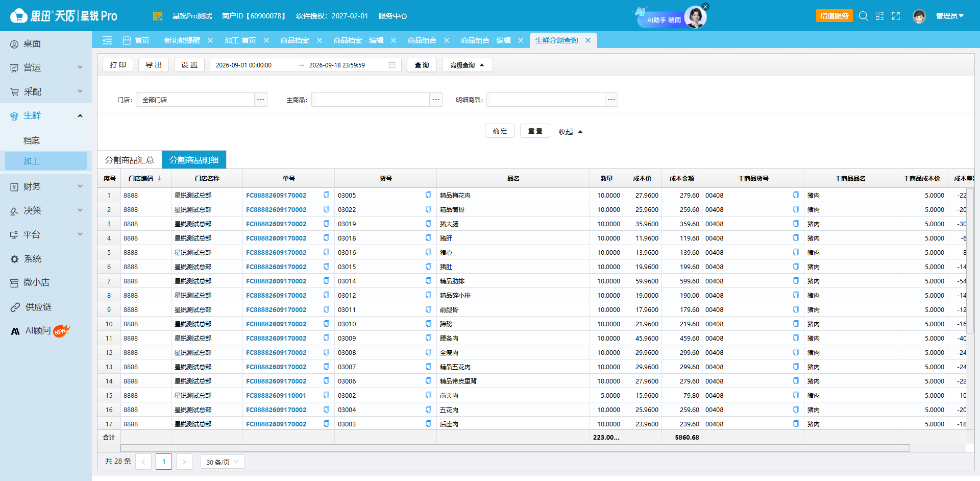980x481 pixels.
Task: Open the search magnifier icon in header
Action: tap(863, 16)
